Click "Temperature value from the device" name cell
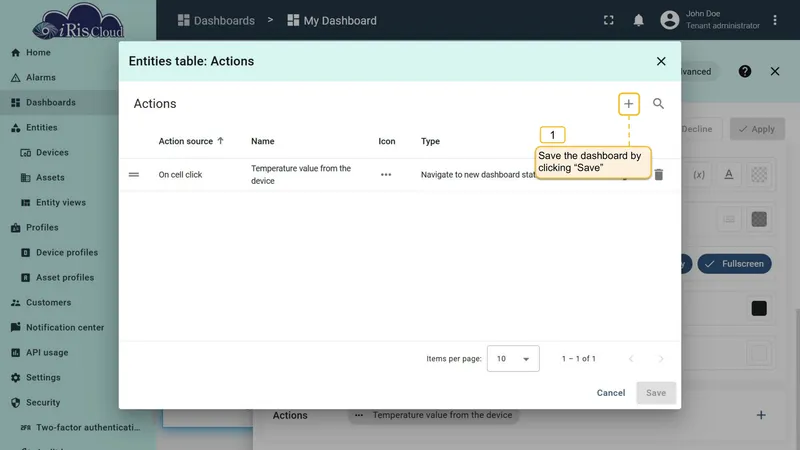This screenshot has height=450, width=800. coord(301,174)
